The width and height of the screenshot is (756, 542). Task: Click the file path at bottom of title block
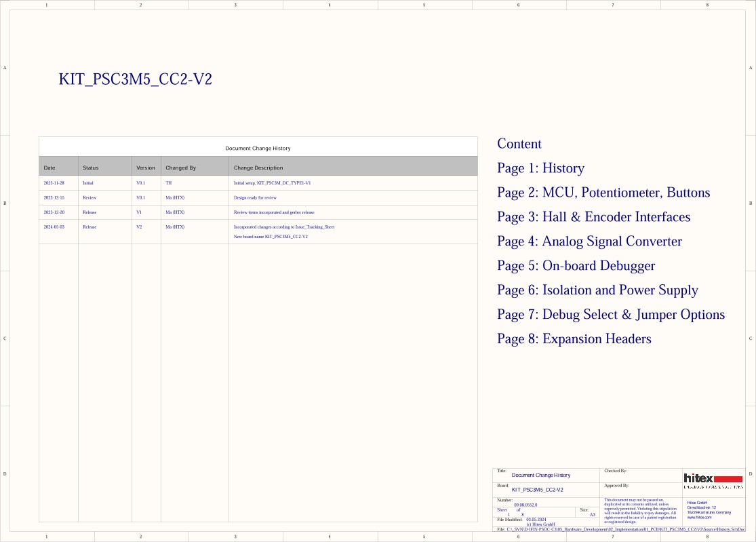click(x=620, y=528)
